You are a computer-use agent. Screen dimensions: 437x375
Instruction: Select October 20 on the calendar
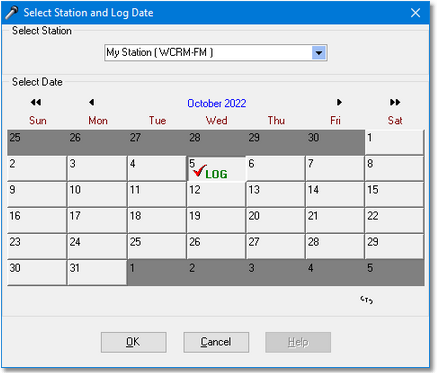(275, 220)
